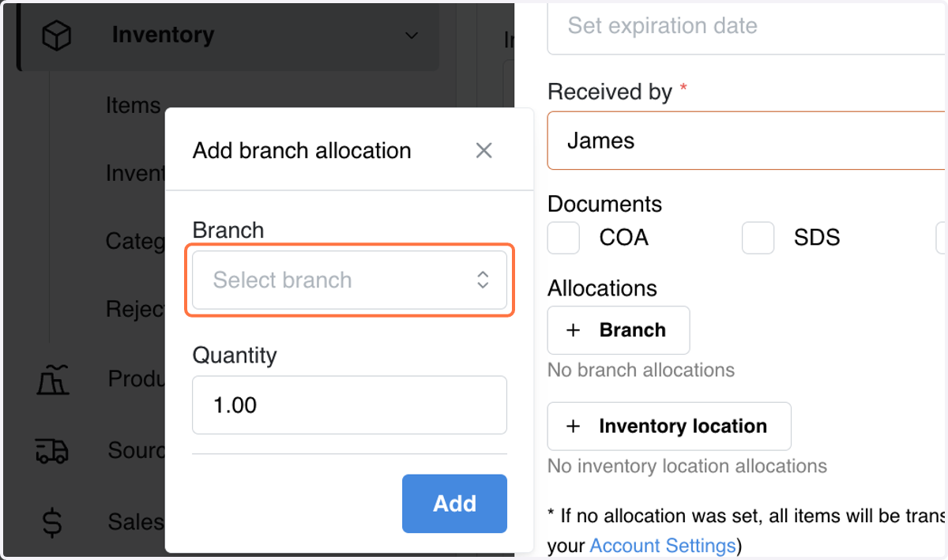The height and width of the screenshot is (560, 948).
Task: Click the Documents section heading
Action: click(604, 204)
